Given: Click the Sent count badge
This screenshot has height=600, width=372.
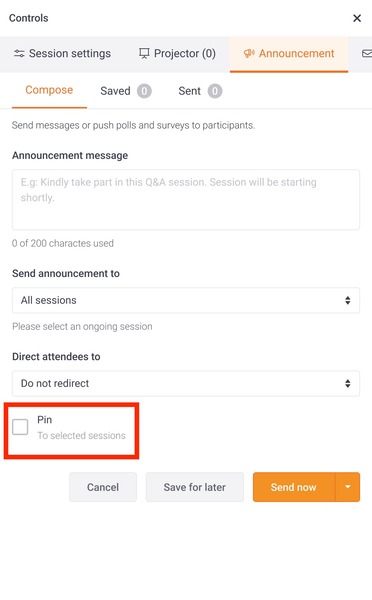Looking at the screenshot, I should pyautogui.click(x=215, y=91).
